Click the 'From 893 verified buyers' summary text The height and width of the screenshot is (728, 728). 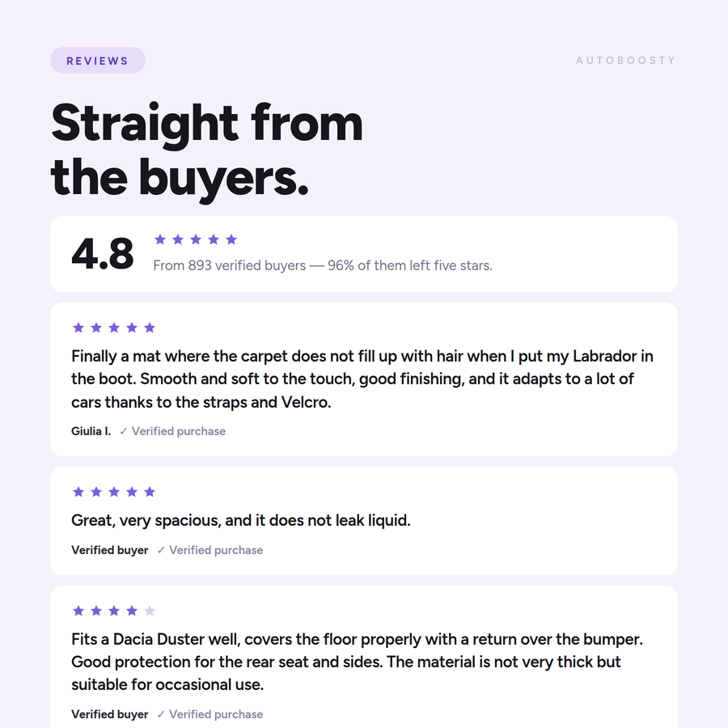point(323,265)
